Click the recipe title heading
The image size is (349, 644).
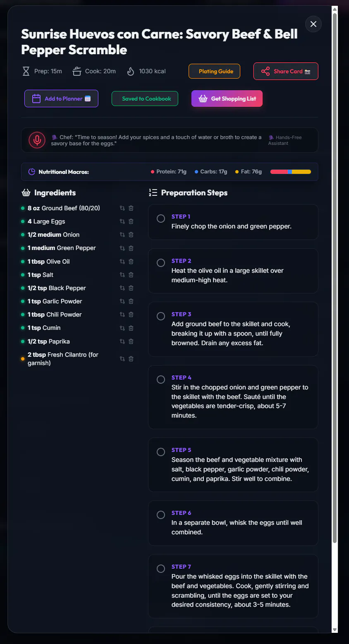click(x=159, y=42)
